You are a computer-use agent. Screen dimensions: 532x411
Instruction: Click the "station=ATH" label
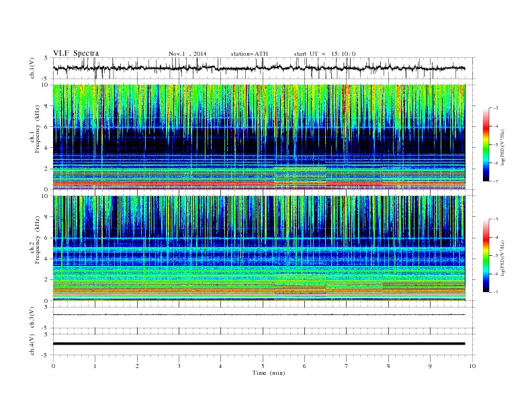point(249,54)
